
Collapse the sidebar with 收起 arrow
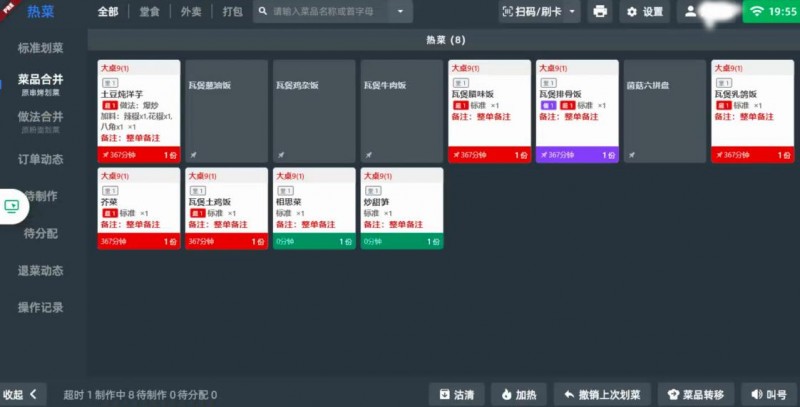coord(22,394)
